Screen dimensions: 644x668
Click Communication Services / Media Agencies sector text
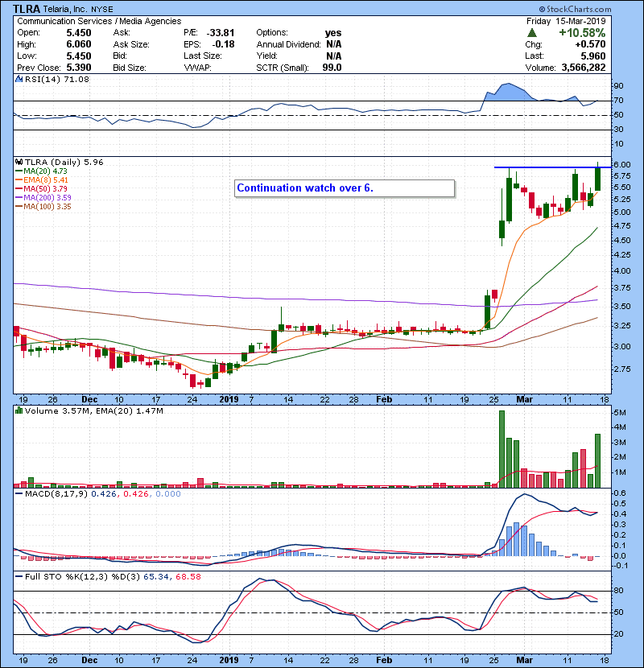tap(99, 21)
